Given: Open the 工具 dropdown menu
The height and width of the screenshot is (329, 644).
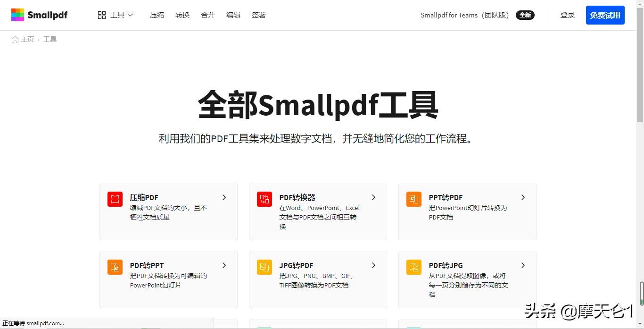Looking at the screenshot, I should coord(116,15).
